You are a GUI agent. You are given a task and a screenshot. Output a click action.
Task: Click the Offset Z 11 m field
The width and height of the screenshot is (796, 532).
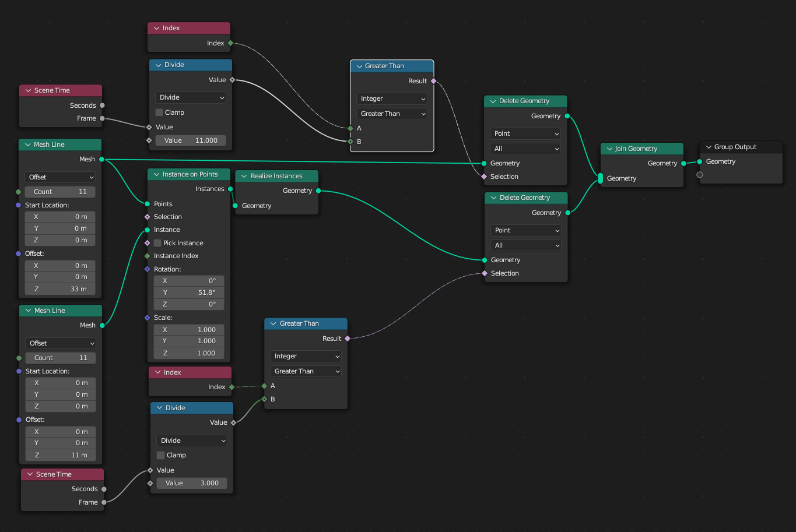coord(61,455)
